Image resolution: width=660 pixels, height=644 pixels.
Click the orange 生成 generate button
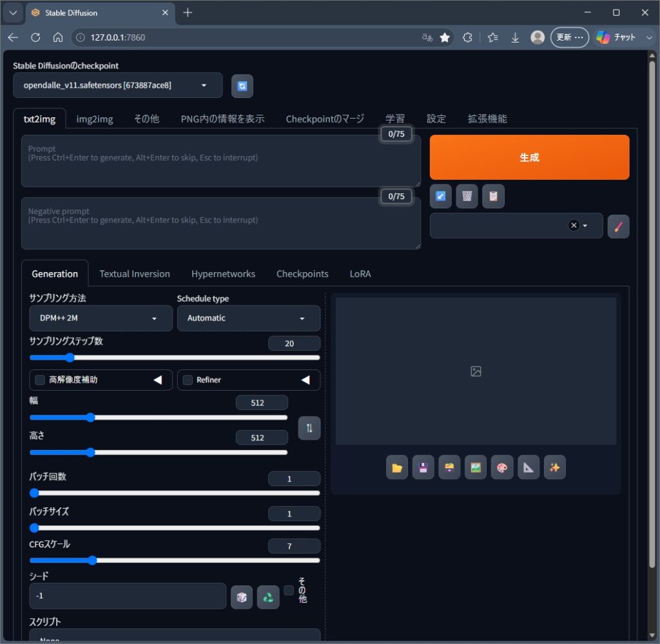[x=529, y=157]
